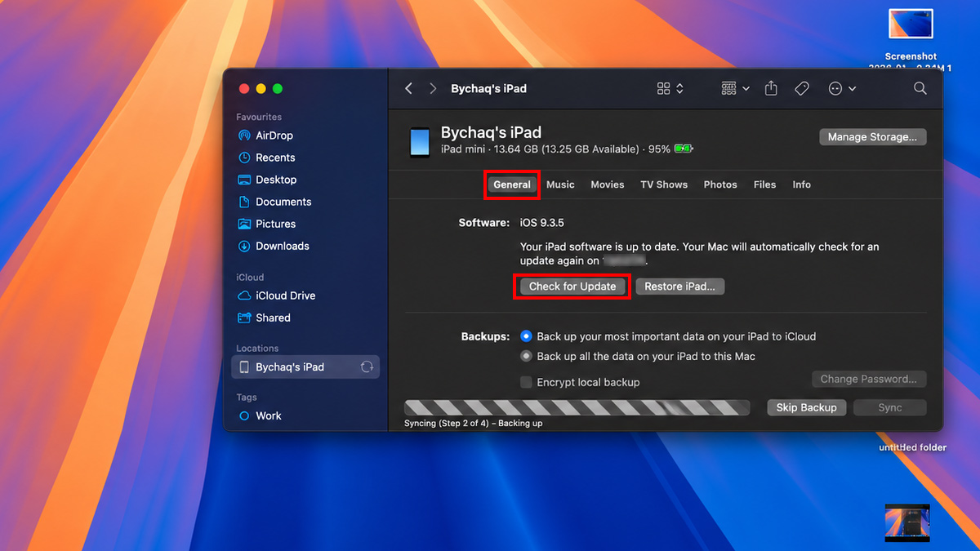Switch to the TV Shows tab
The image size is (980, 551).
click(x=664, y=184)
